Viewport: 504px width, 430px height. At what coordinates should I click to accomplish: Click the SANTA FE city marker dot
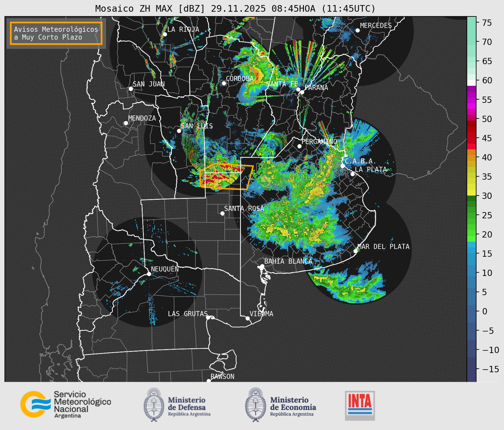(x=298, y=89)
